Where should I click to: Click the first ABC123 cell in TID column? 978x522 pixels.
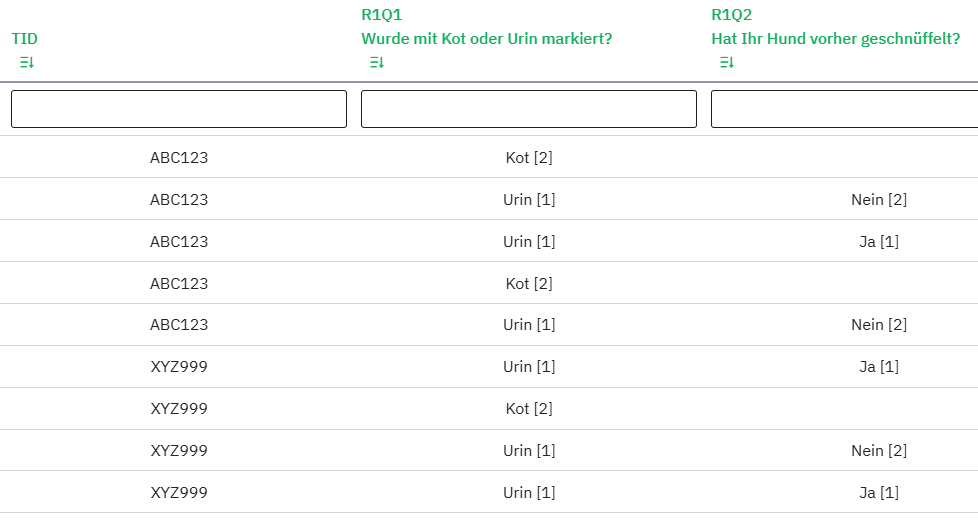point(179,158)
